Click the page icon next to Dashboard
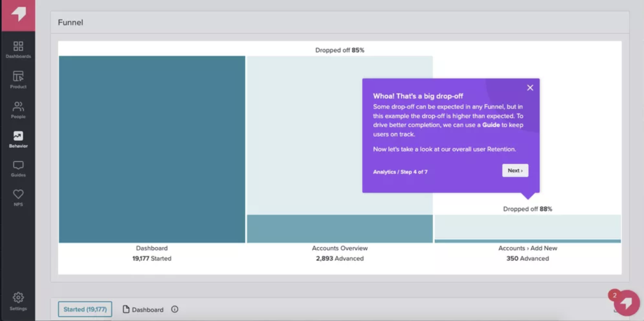Image resolution: width=644 pixels, height=321 pixels. (126, 309)
